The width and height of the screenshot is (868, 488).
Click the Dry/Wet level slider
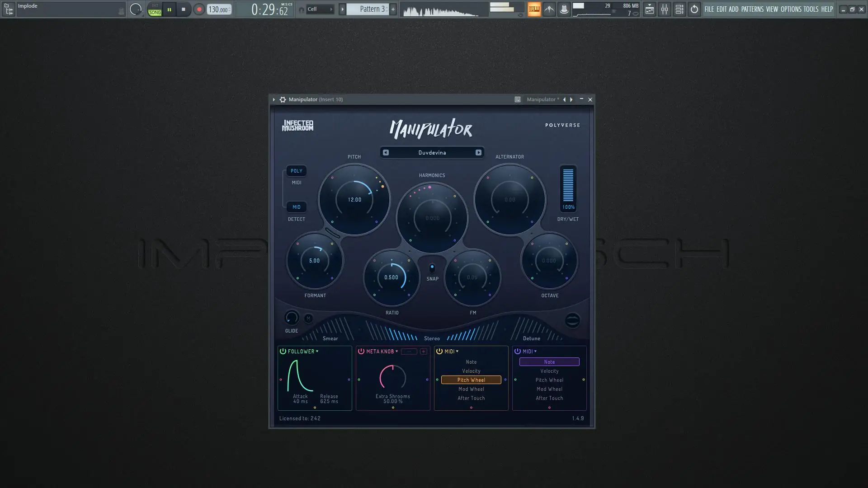coord(568,185)
